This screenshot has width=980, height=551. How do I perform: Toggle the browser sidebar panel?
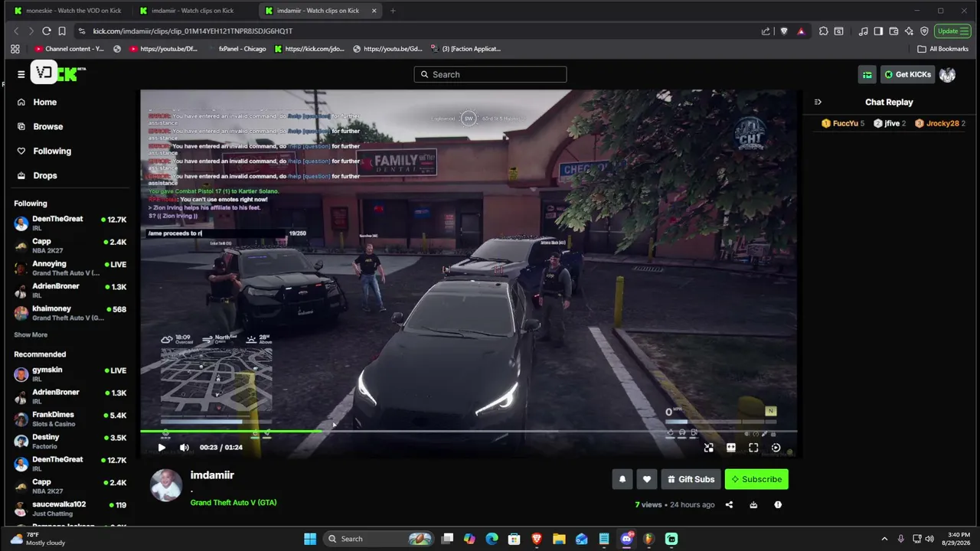pyautogui.click(x=878, y=31)
